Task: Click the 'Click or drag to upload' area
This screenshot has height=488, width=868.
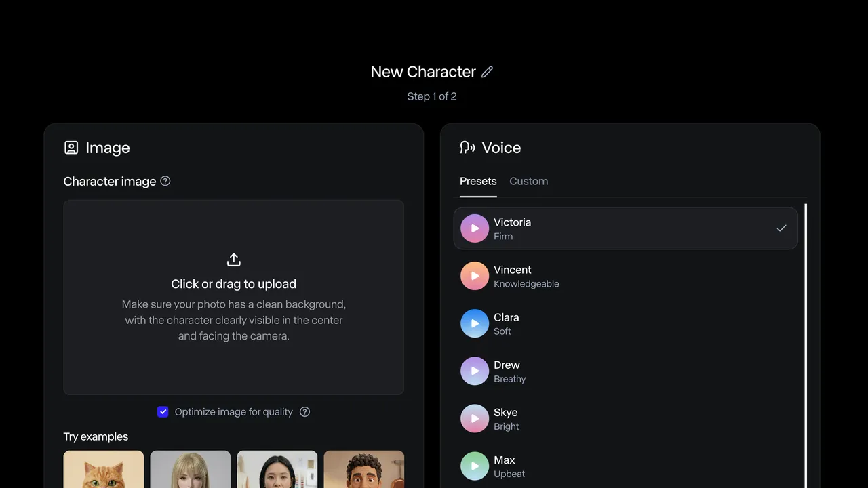Action: (x=234, y=297)
